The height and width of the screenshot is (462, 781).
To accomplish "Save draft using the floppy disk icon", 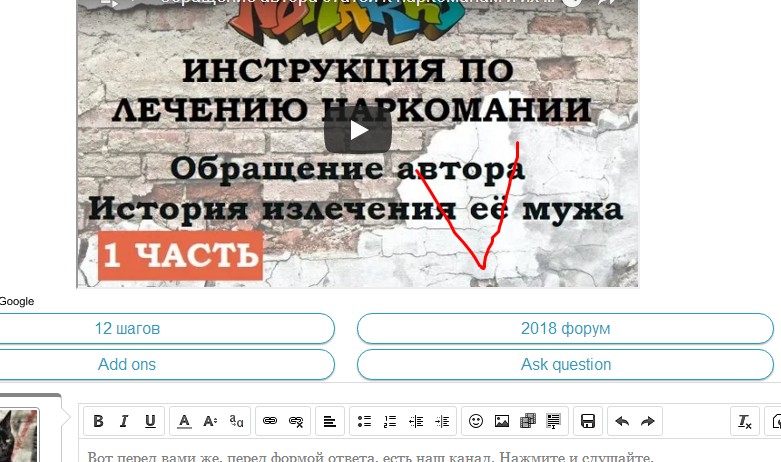I will [588, 421].
